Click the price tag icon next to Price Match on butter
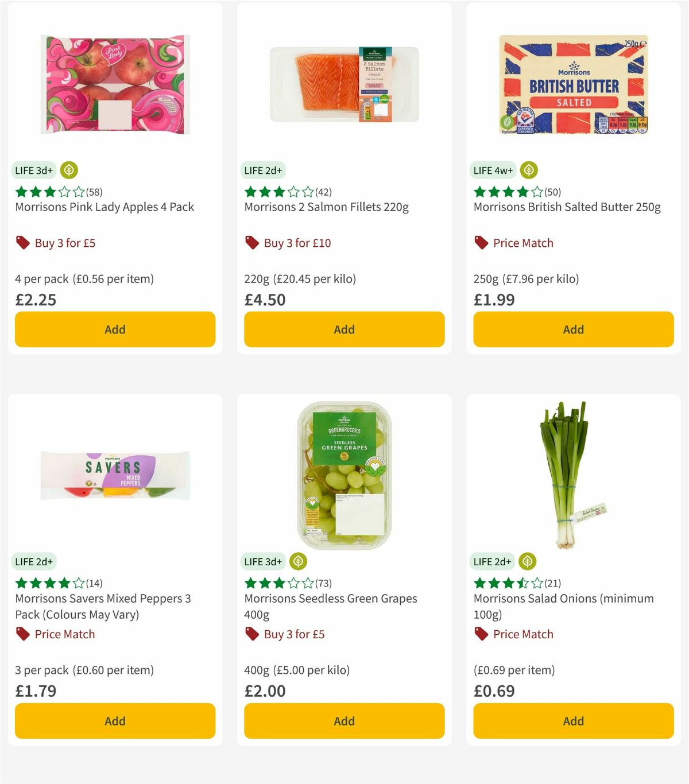 [x=481, y=243]
